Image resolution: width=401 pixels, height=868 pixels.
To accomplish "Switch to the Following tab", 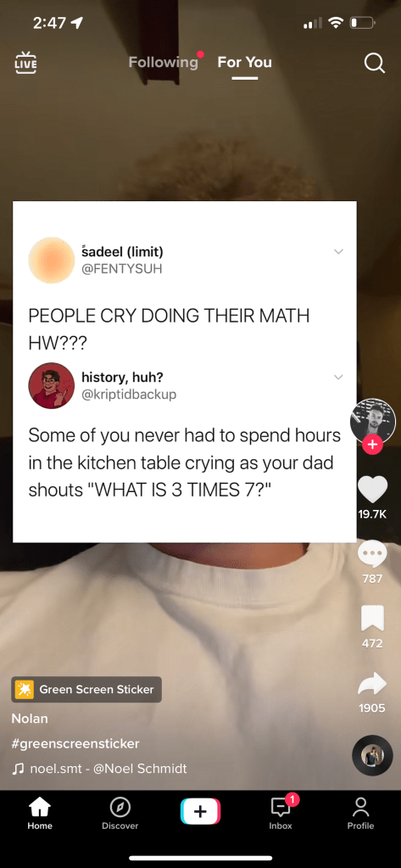I will (x=163, y=62).
